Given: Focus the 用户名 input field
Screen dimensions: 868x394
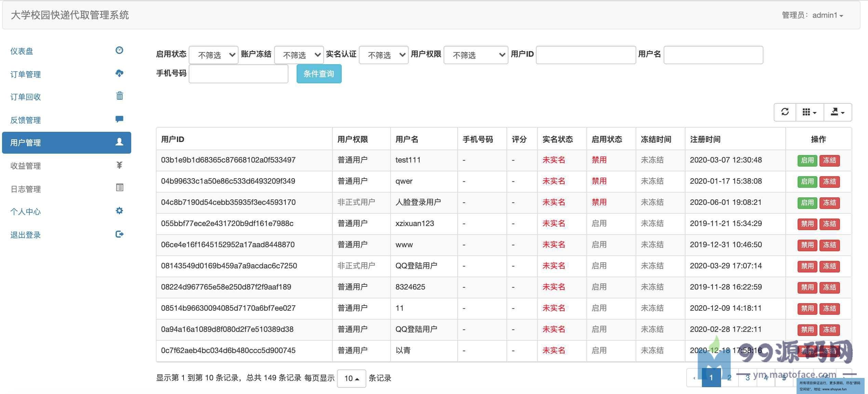Looking at the screenshot, I should [x=713, y=55].
